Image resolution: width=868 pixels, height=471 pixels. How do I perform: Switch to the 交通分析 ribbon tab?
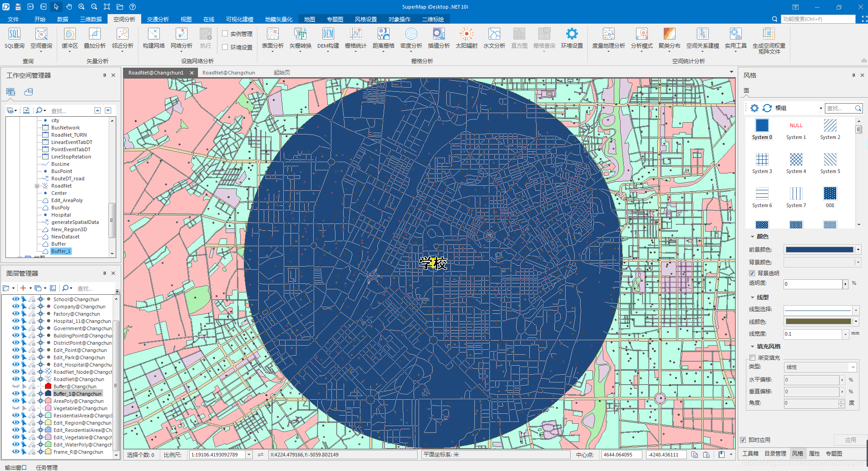[158, 19]
